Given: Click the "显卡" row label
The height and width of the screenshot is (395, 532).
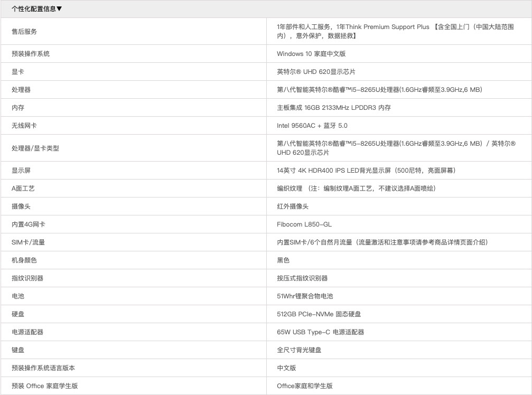Looking at the screenshot, I should point(17,71).
